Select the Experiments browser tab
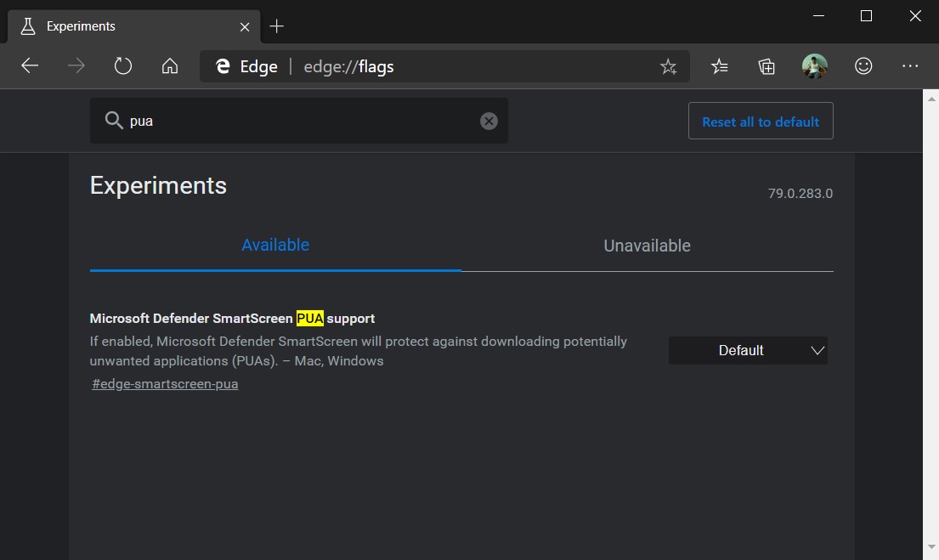Viewport: 939px width, 560px height. pyautogui.click(x=134, y=26)
